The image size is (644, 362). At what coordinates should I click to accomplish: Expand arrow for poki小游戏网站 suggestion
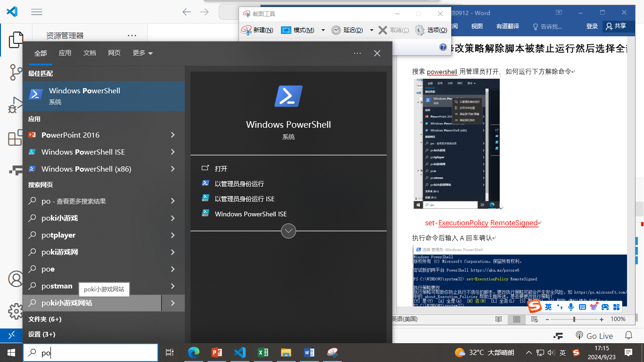tap(173, 303)
